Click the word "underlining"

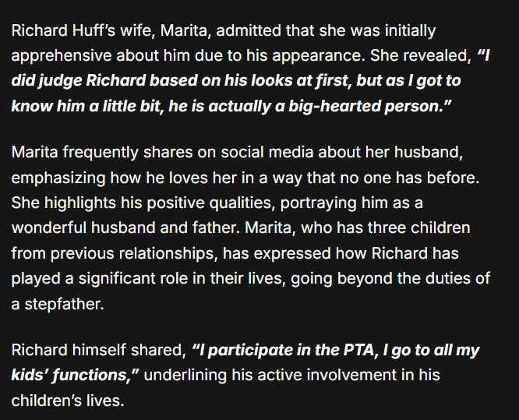pos(182,376)
